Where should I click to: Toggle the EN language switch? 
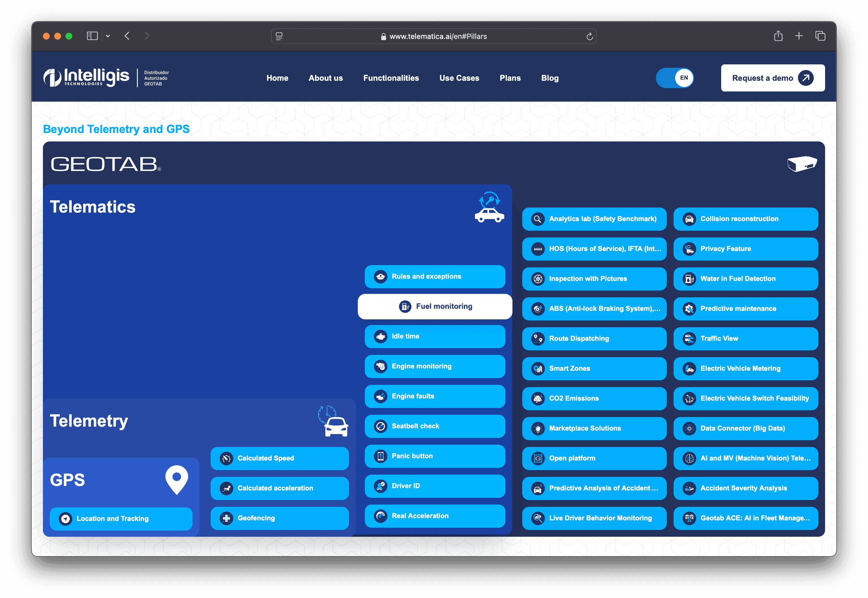point(675,78)
